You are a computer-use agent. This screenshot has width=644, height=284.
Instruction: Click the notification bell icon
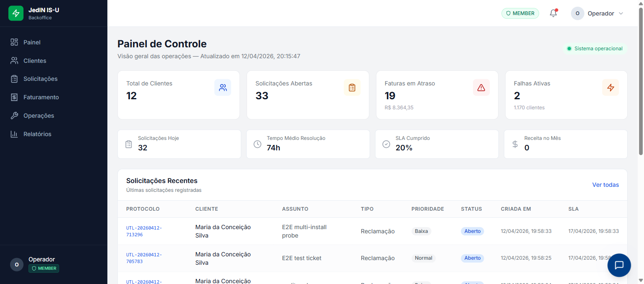[x=553, y=13]
